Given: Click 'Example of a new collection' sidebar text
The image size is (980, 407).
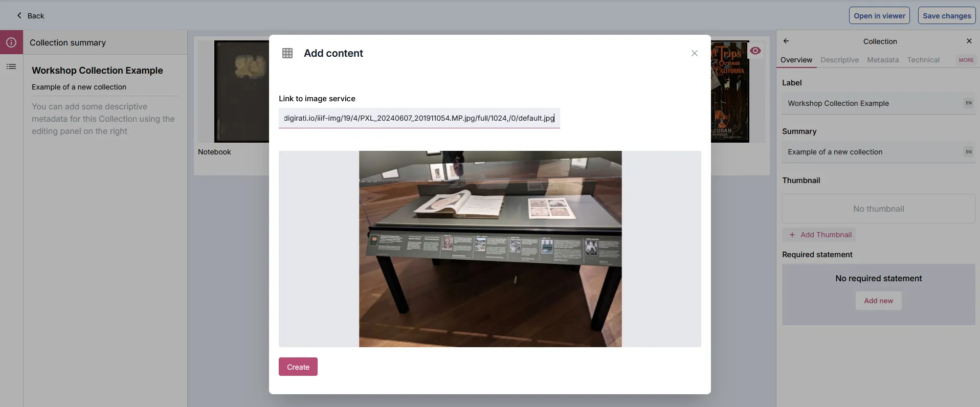Looking at the screenshot, I should coord(79,87).
